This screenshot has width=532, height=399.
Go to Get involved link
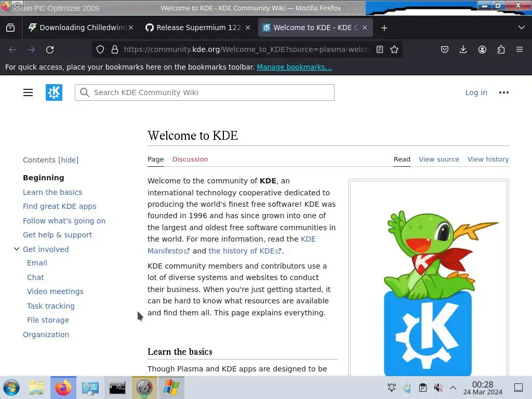[46, 249]
